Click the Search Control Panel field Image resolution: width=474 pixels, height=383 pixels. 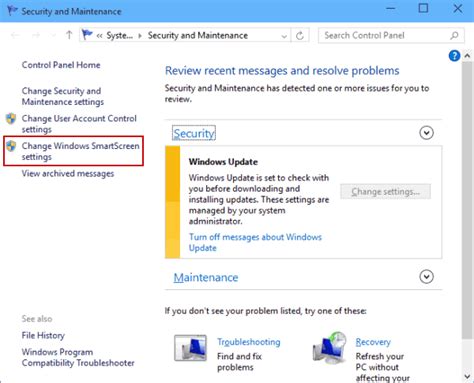391,35
